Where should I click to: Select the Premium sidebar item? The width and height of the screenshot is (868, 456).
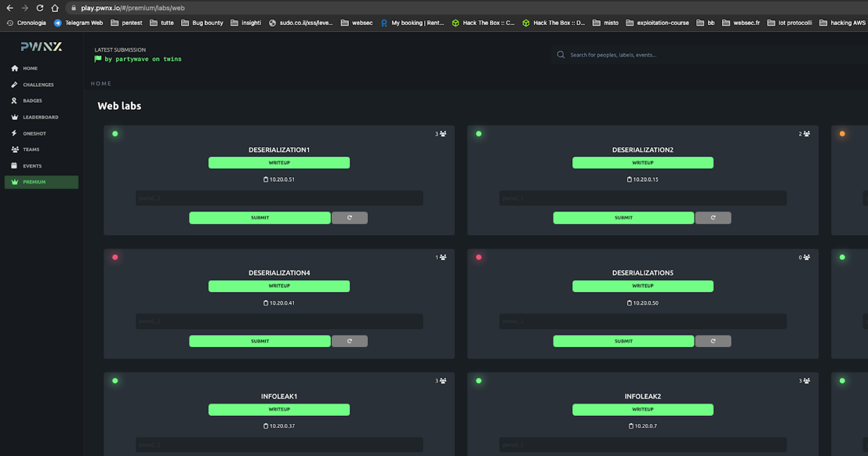click(34, 182)
